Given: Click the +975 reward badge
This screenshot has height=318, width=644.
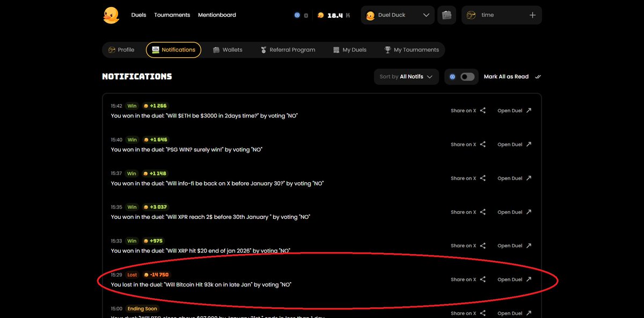Looking at the screenshot, I should (x=153, y=241).
